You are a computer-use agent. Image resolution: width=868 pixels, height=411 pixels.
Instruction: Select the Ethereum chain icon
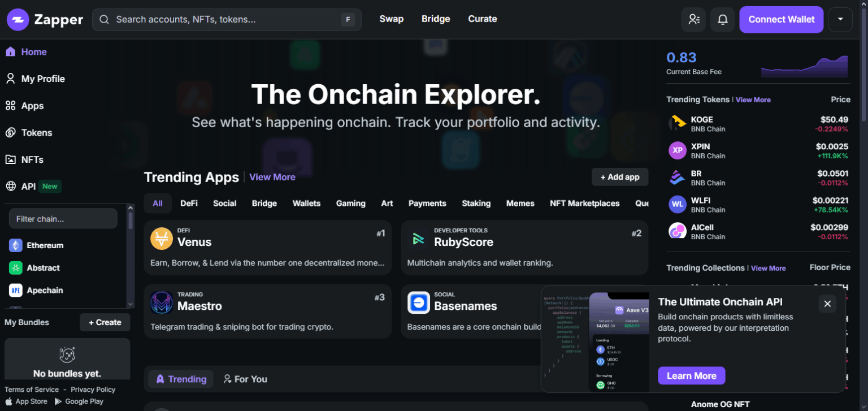(16, 245)
